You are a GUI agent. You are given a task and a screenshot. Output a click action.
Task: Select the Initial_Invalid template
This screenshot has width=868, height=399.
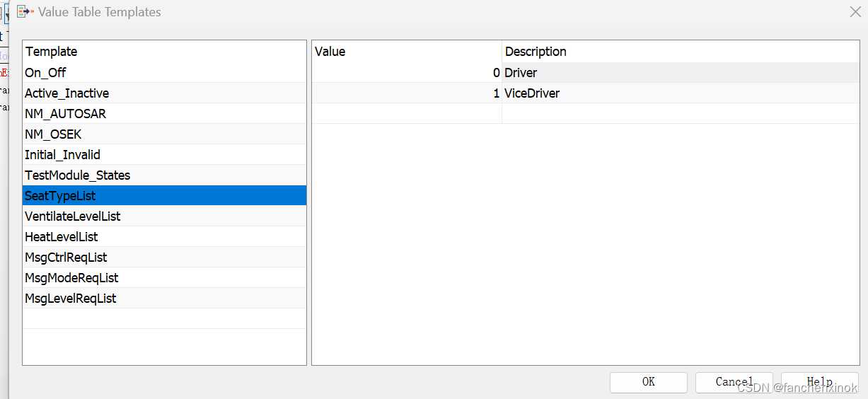coord(165,154)
